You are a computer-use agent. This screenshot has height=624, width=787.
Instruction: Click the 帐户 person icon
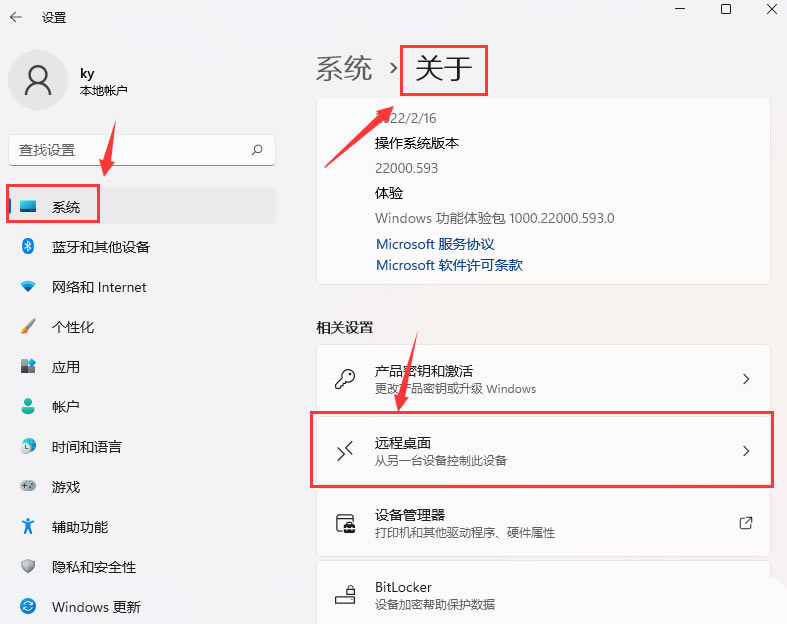point(28,406)
